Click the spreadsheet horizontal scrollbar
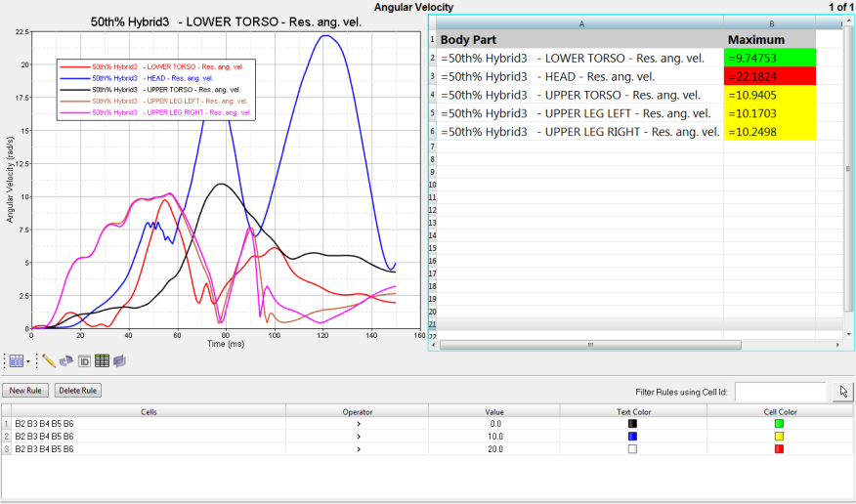856x504 pixels. (x=590, y=345)
